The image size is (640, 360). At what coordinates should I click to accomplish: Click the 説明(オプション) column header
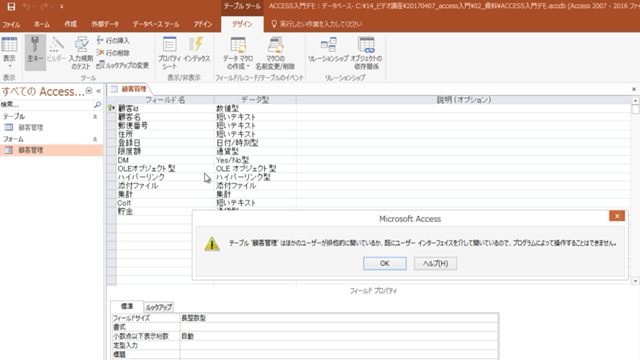(x=464, y=100)
